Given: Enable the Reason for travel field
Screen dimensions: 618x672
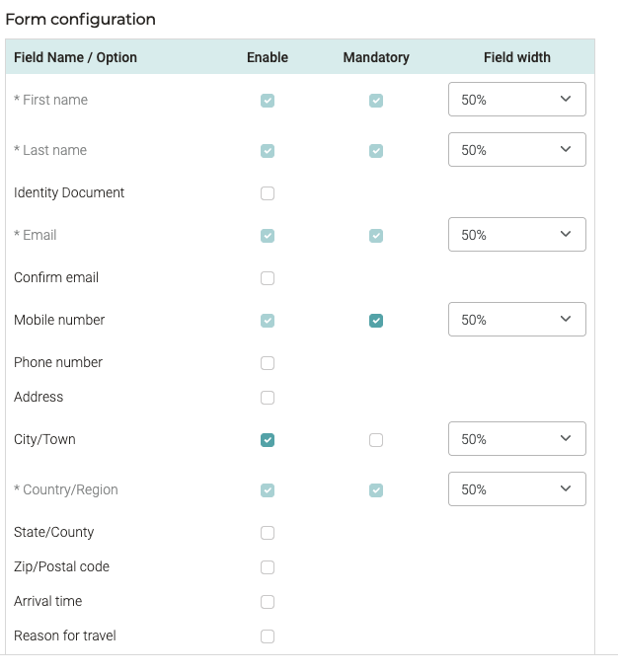Looking at the screenshot, I should [268, 636].
